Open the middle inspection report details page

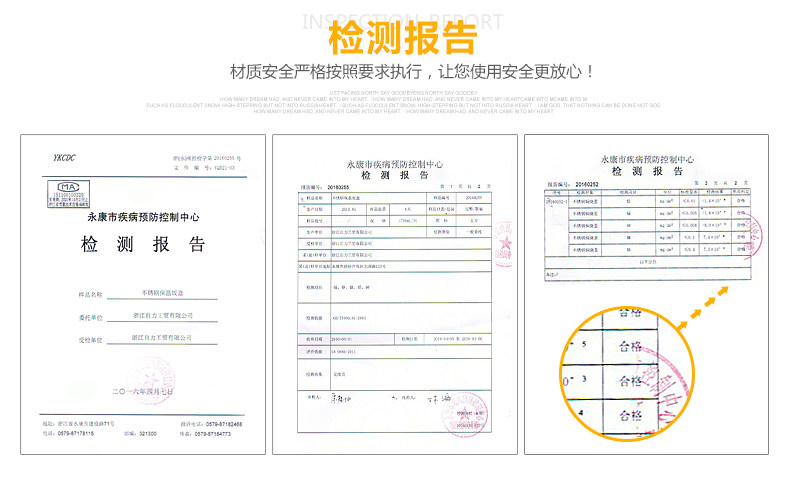pyautogui.click(x=395, y=294)
